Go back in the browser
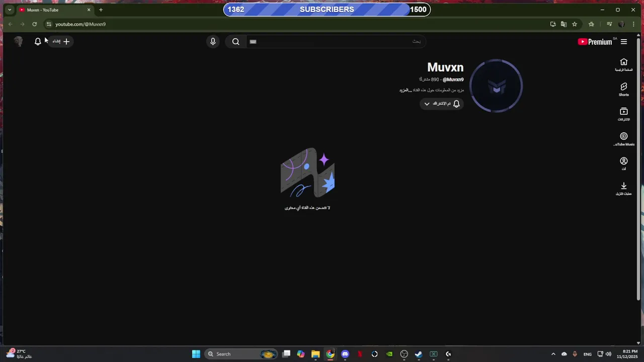The height and width of the screenshot is (362, 644). [x=10, y=24]
